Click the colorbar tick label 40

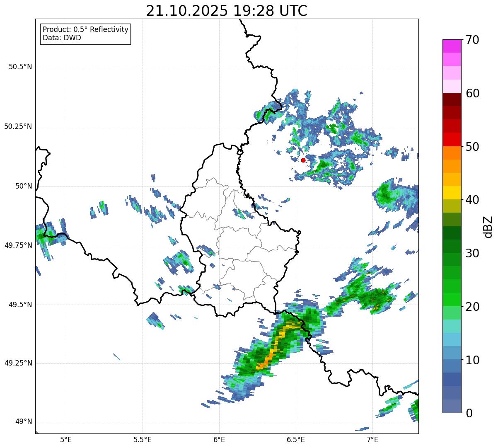click(x=473, y=200)
